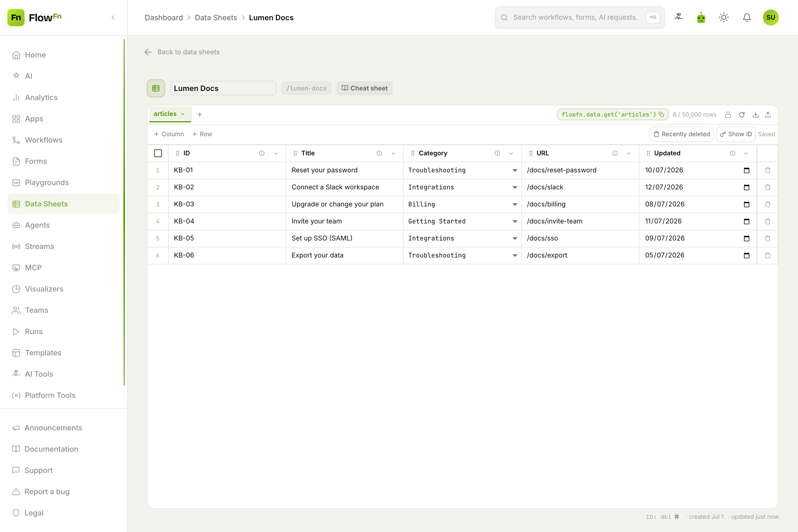Show info for the URL column
The width and height of the screenshot is (798, 532).
615,153
